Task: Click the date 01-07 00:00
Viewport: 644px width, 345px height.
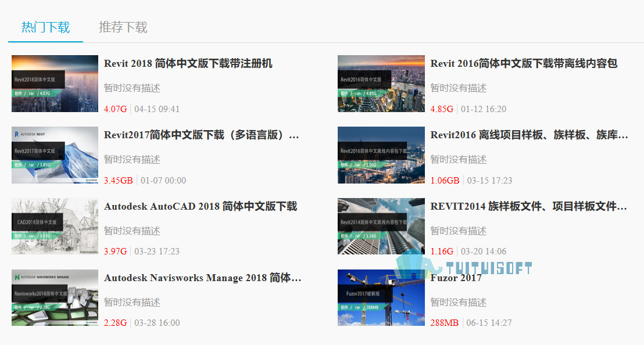Action: [x=163, y=181]
